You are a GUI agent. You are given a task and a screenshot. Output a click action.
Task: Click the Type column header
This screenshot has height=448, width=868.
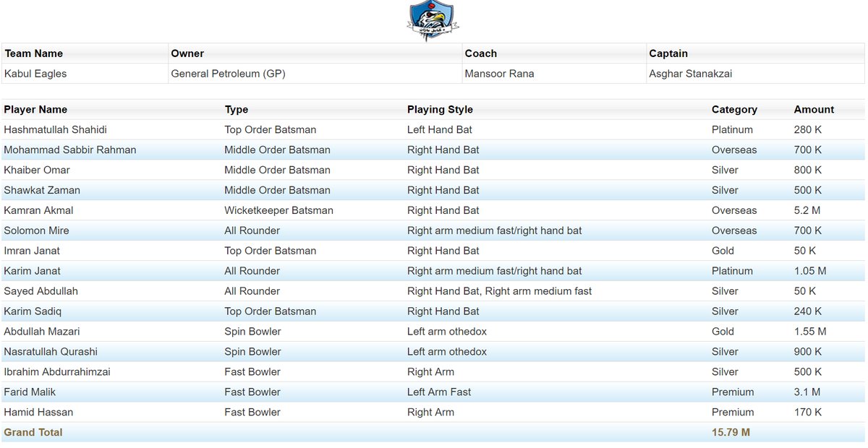pos(236,109)
